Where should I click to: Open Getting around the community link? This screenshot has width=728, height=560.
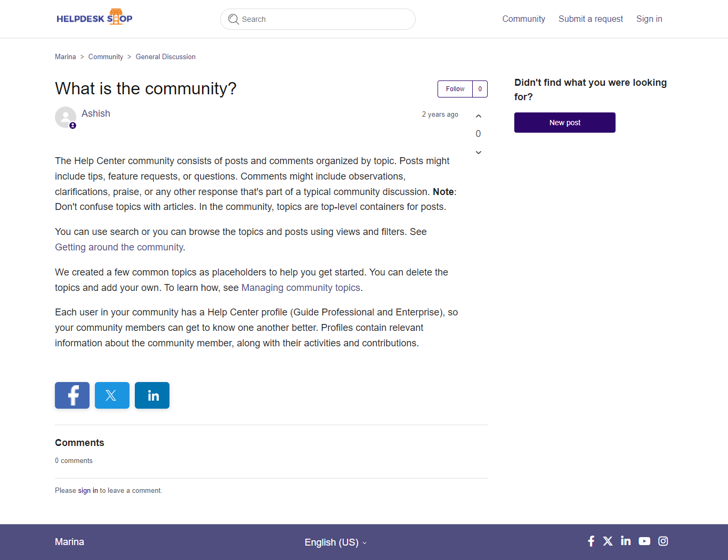click(119, 247)
